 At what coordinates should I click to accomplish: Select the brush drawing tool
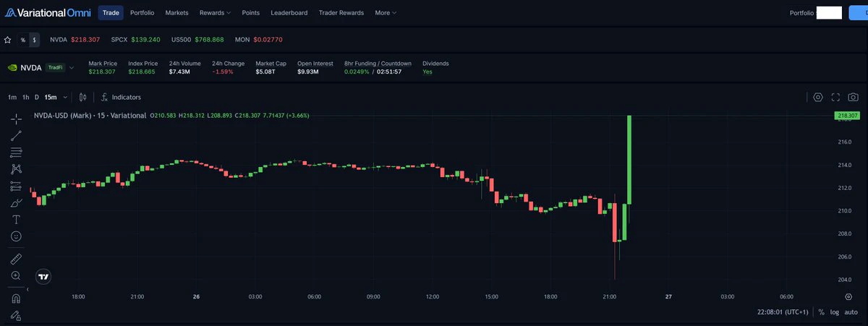pos(16,203)
